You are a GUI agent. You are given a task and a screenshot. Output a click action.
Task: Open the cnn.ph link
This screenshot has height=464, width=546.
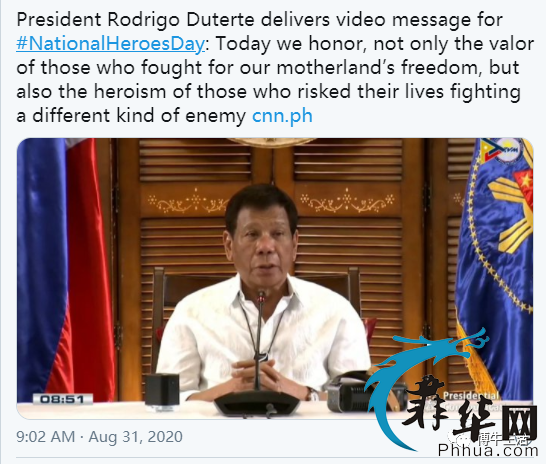click(x=282, y=116)
